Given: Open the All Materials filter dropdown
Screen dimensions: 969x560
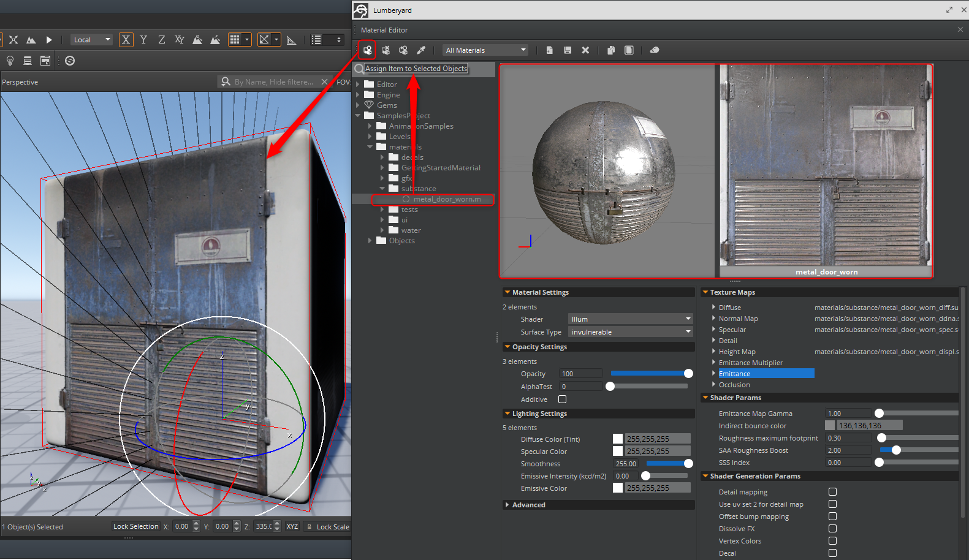Looking at the screenshot, I should pos(485,50).
